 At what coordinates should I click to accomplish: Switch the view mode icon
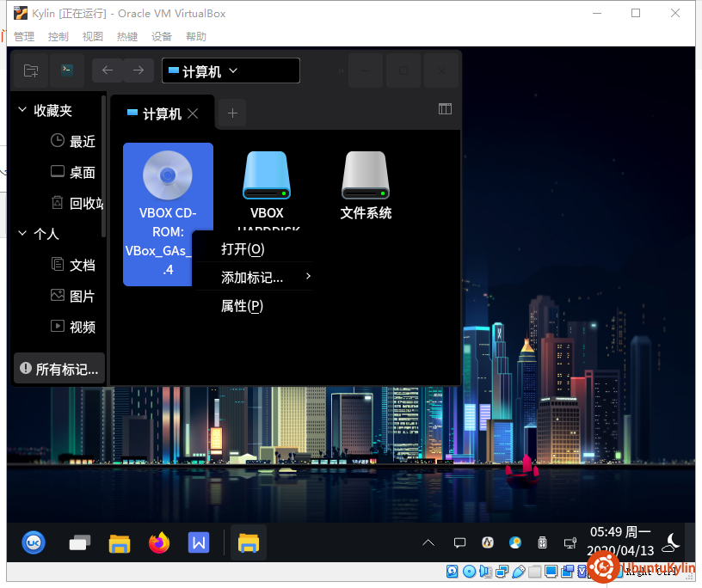[445, 109]
